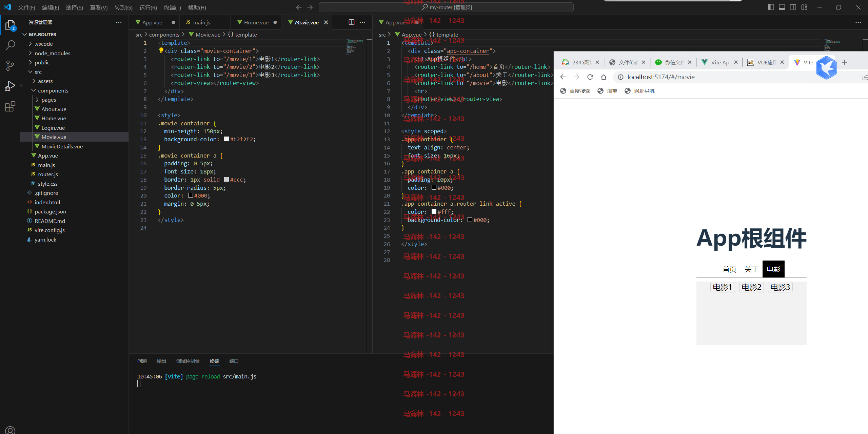
Task: Open the 网址导航 bookmark
Action: (639, 91)
